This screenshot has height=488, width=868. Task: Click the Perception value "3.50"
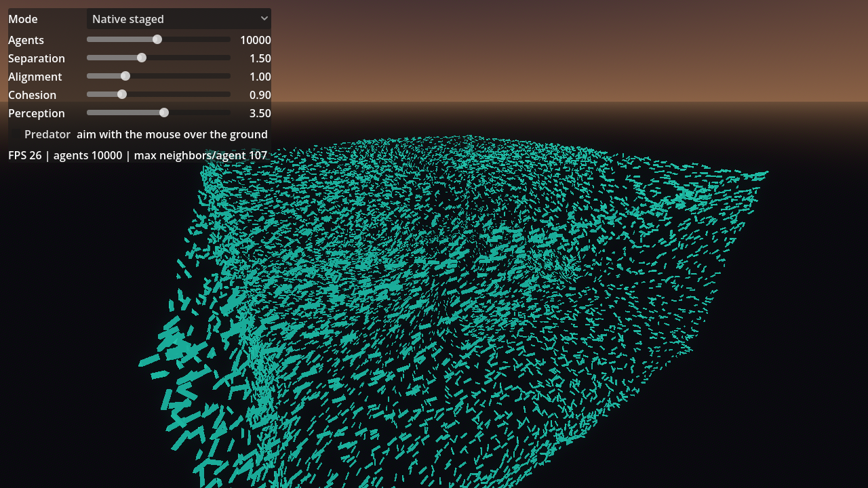pyautogui.click(x=260, y=113)
